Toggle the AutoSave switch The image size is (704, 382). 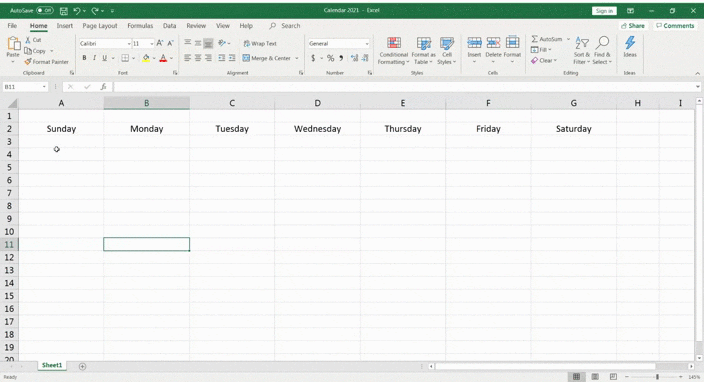45,10
